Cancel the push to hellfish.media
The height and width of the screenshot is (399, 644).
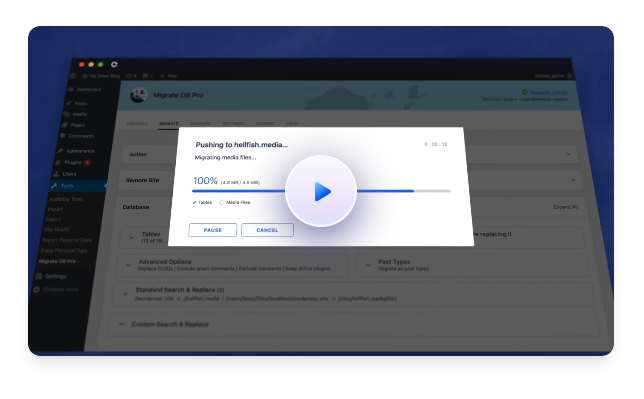[x=267, y=230]
